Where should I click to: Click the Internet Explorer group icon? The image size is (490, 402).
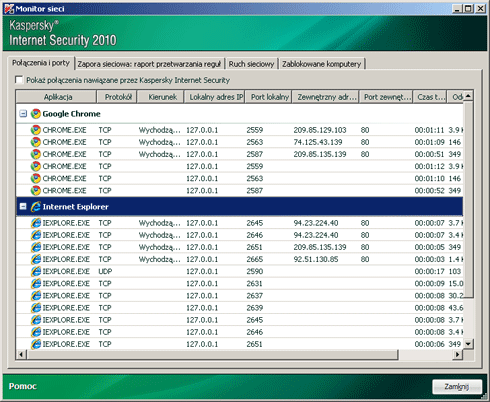[x=36, y=207]
